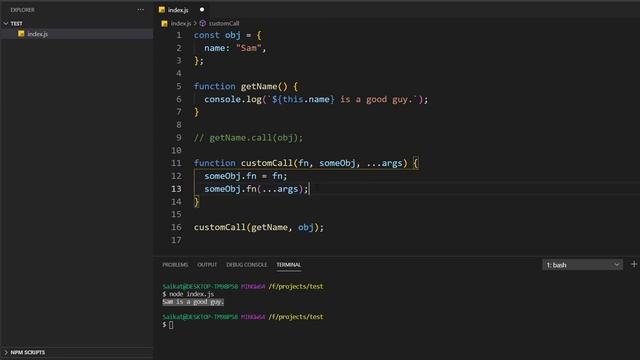Screen dimensions: 640x360
Task: Click the JS file icon beside index.js in Explorer
Action: point(21,34)
